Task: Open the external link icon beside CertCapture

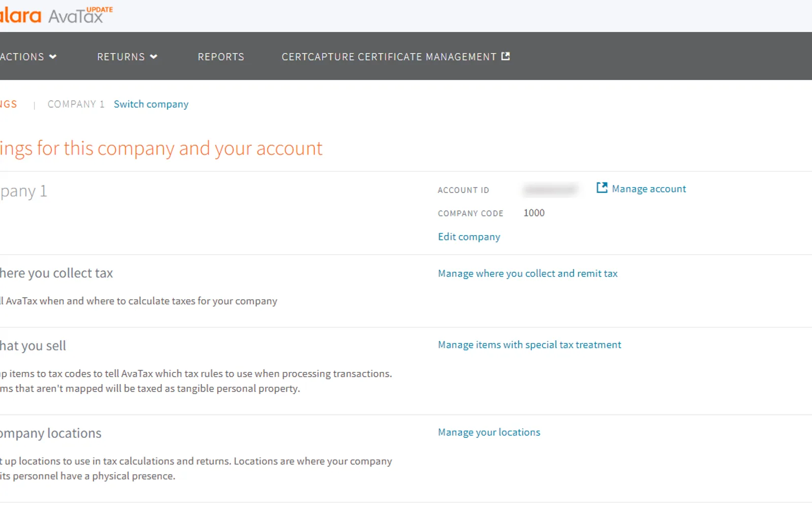Action: 505,56
